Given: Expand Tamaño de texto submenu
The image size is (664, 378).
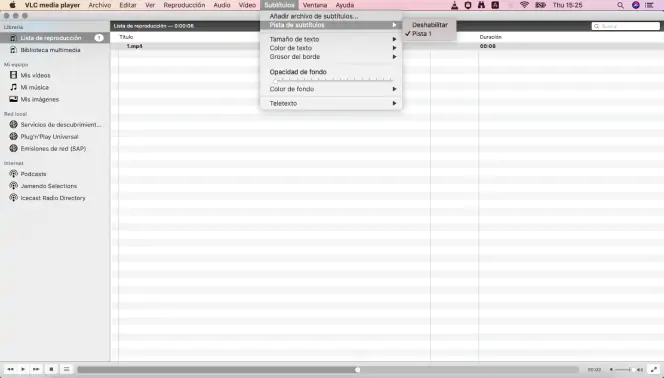Looking at the screenshot, I should (x=331, y=39).
